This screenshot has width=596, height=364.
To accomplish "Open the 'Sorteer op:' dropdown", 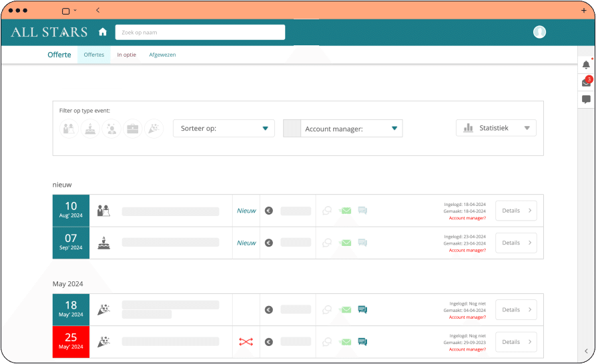I will (224, 129).
